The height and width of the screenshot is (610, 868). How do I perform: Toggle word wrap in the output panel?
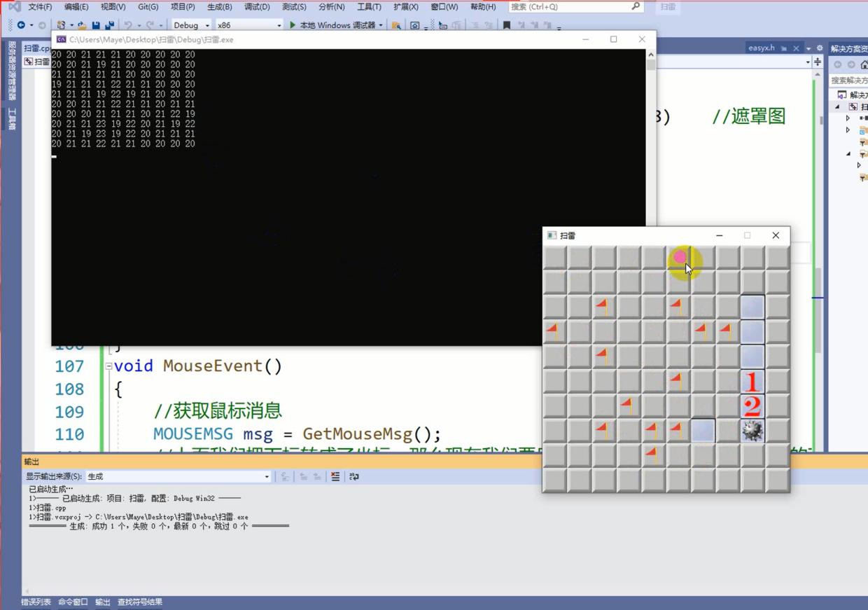(x=353, y=476)
